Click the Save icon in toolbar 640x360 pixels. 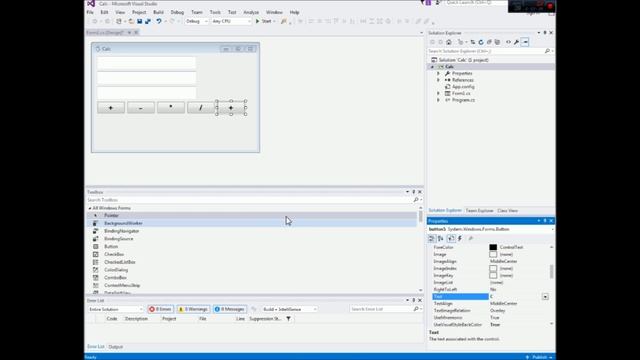tap(140, 21)
